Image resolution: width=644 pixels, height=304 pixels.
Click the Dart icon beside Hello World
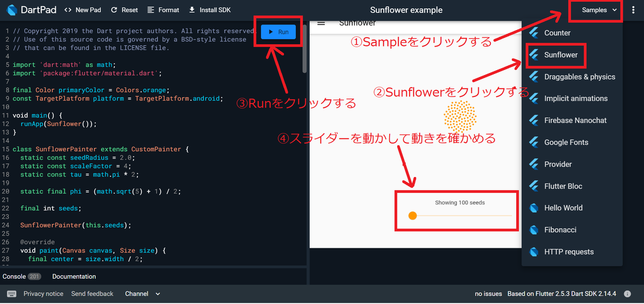coord(533,208)
